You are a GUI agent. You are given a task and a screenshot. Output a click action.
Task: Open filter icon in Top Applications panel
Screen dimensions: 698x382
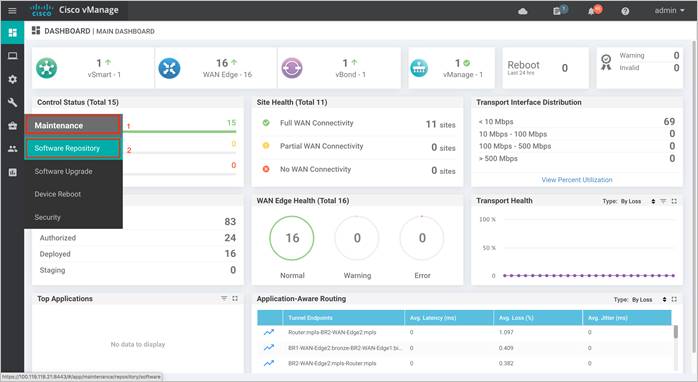click(224, 298)
